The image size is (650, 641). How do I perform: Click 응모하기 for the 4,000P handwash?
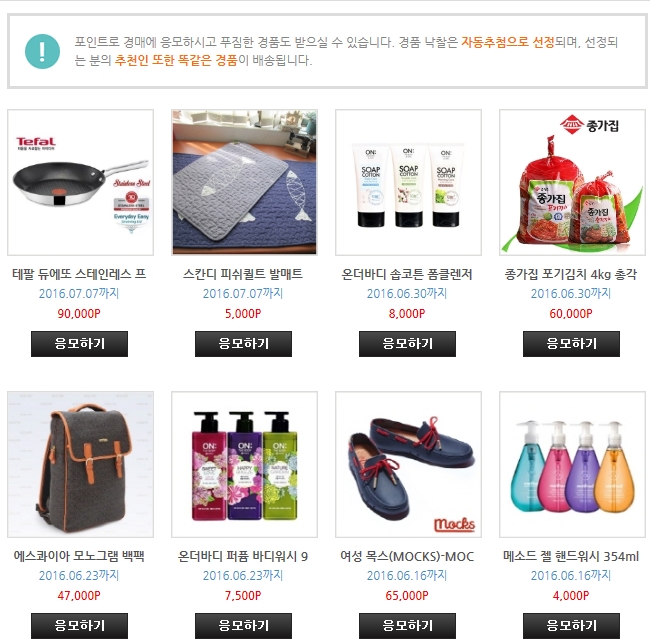tap(571, 626)
